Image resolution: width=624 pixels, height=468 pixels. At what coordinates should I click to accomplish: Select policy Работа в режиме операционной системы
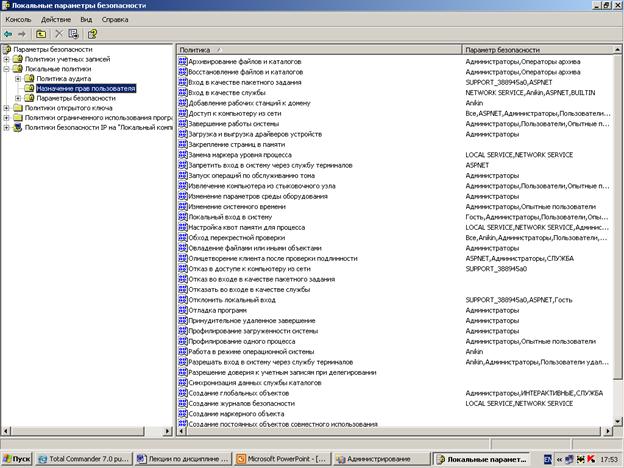(x=251, y=351)
